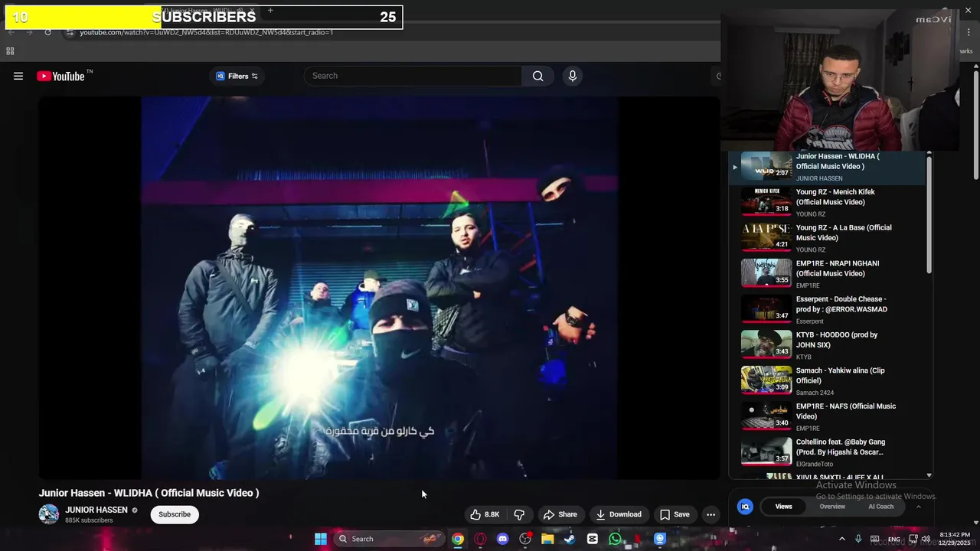Open WhatsApp from the taskbar
The image size is (980, 551).
point(615,539)
